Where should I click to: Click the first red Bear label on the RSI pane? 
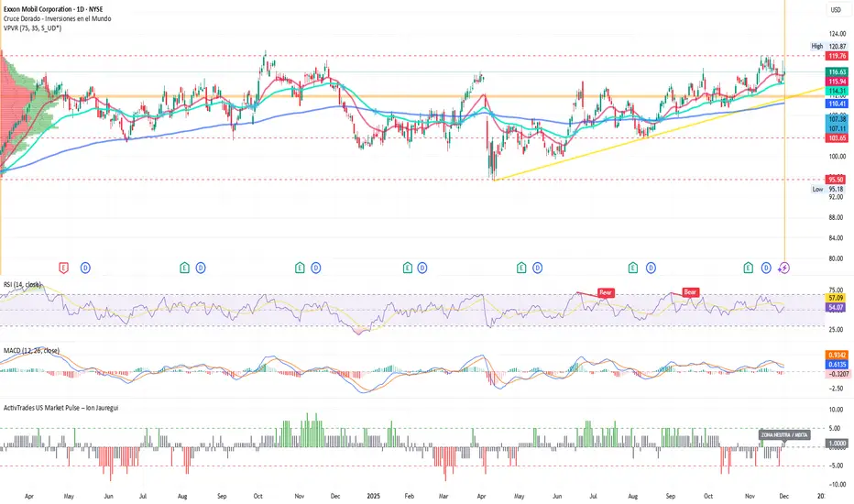tap(606, 292)
